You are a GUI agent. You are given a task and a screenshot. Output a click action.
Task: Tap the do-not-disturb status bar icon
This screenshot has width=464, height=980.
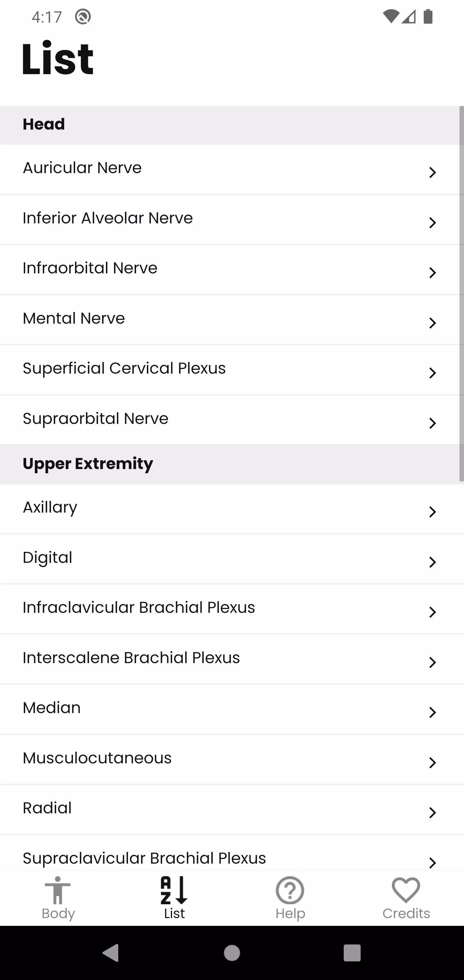pyautogui.click(x=83, y=17)
